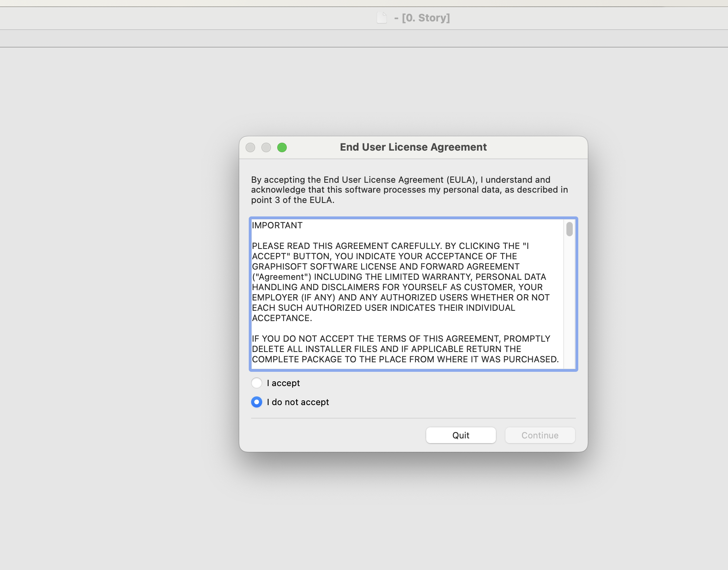Click the "I accept" label text
Image resolution: width=728 pixels, height=570 pixels.
tap(283, 383)
